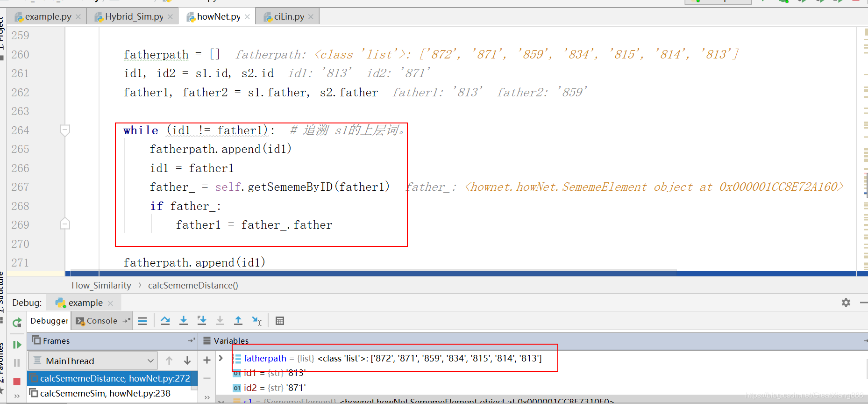Switch to the Debugger tab
The width and height of the screenshot is (868, 404).
click(49, 321)
